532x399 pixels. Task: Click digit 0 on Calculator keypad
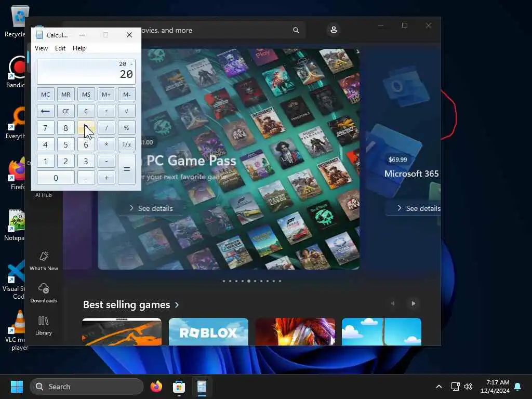click(56, 178)
